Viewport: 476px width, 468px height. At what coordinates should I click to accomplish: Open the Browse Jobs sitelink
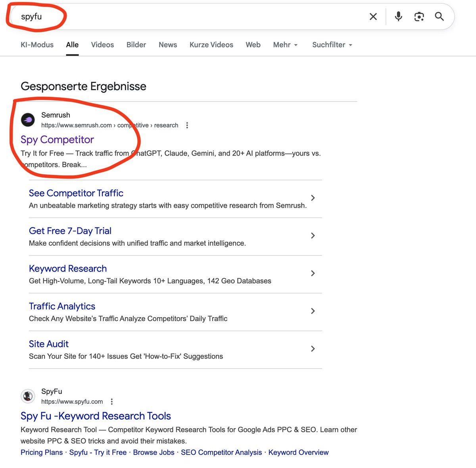[154, 453]
